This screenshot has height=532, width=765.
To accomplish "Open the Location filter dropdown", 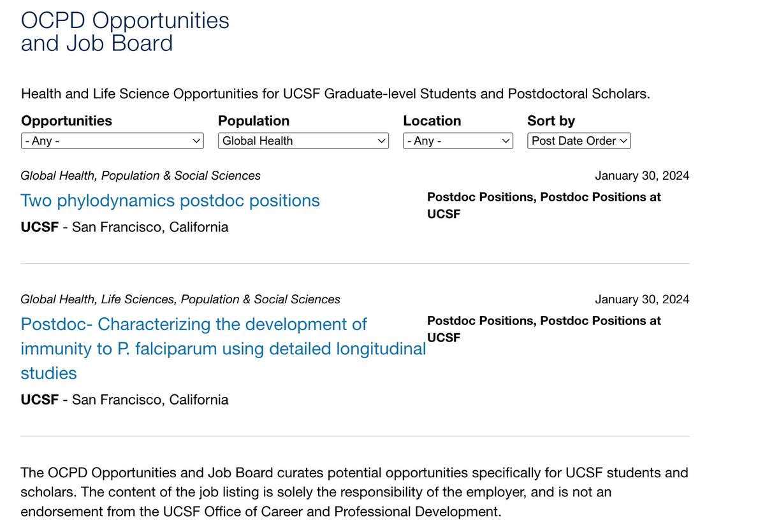I will [458, 141].
